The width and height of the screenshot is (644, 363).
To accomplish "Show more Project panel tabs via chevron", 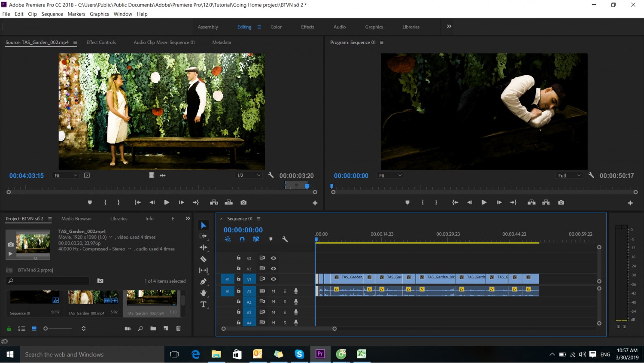I will pyautogui.click(x=188, y=219).
